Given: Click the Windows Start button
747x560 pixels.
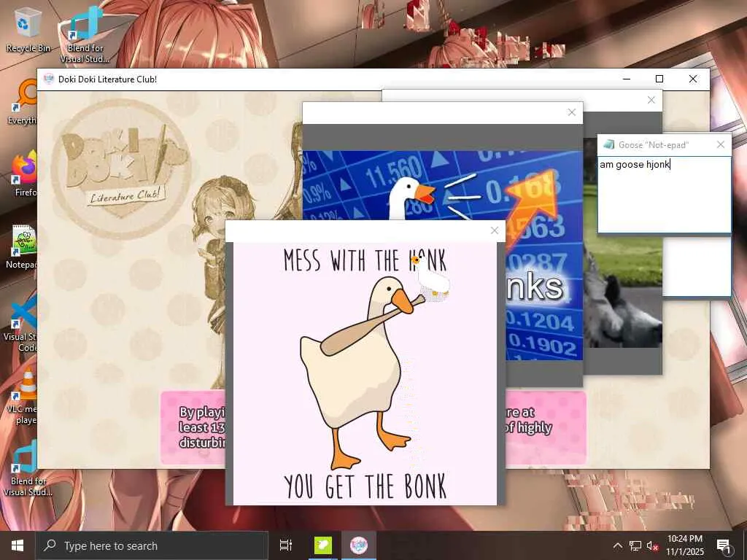Looking at the screenshot, I should pyautogui.click(x=18, y=545).
